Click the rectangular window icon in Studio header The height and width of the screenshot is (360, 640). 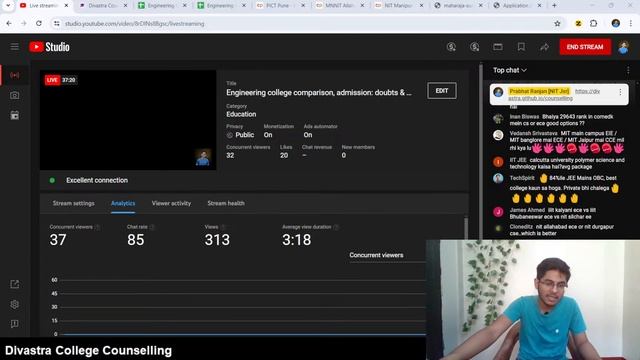(x=498, y=47)
